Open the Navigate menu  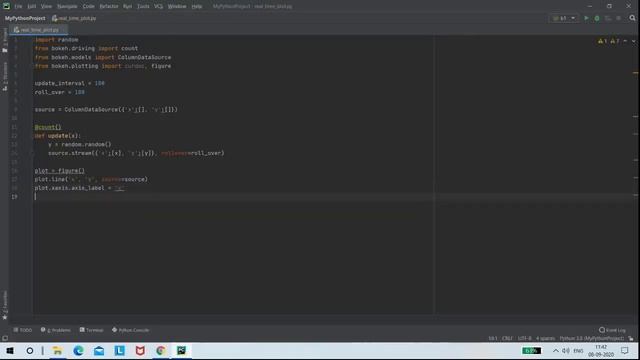pyautogui.click(x=67, y=7)
